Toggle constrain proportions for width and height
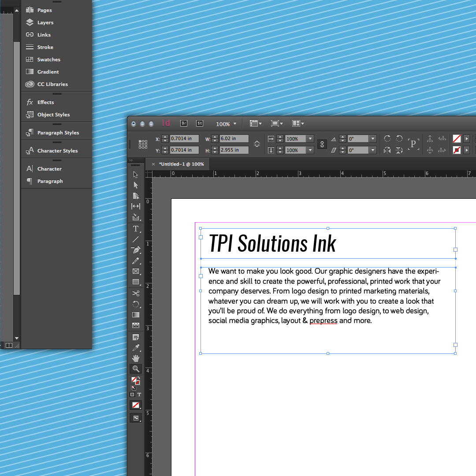This screenshot has height=476, width=476. 257,144
